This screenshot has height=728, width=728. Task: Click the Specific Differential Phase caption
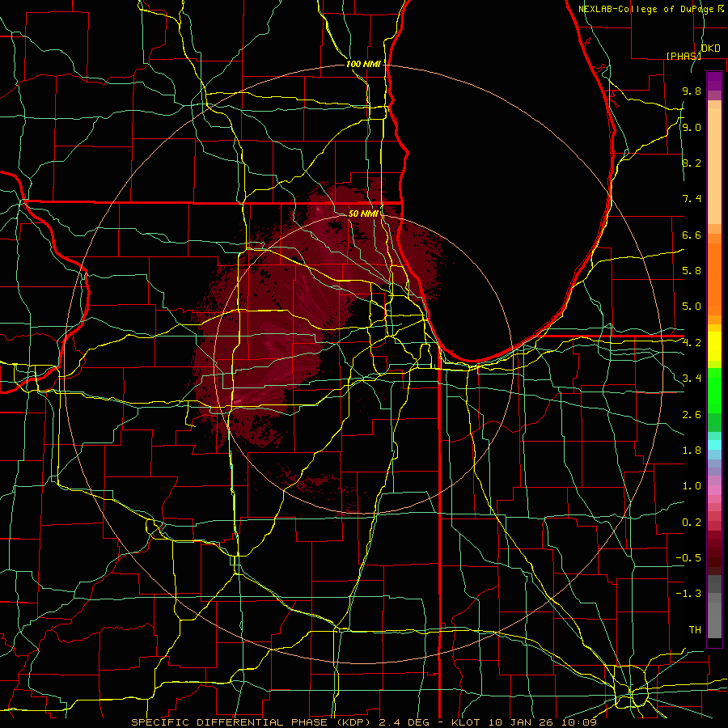(x=364, y=722)
